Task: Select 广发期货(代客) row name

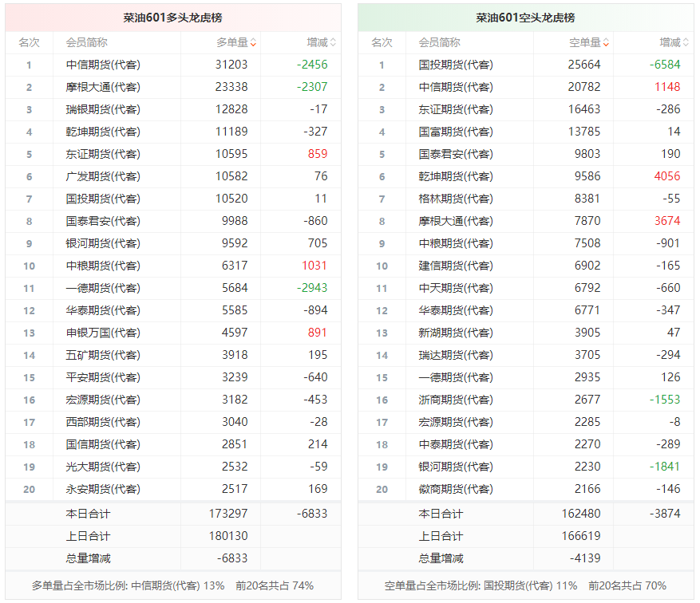Action: (x=103, y=176)
